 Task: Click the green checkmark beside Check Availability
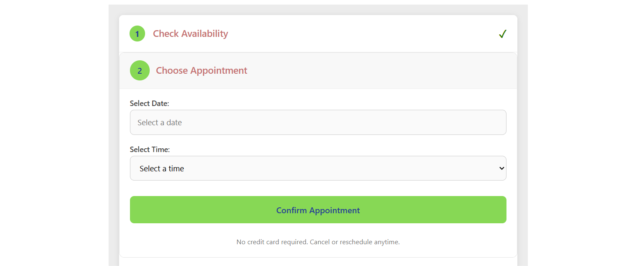tap(502, 34)
